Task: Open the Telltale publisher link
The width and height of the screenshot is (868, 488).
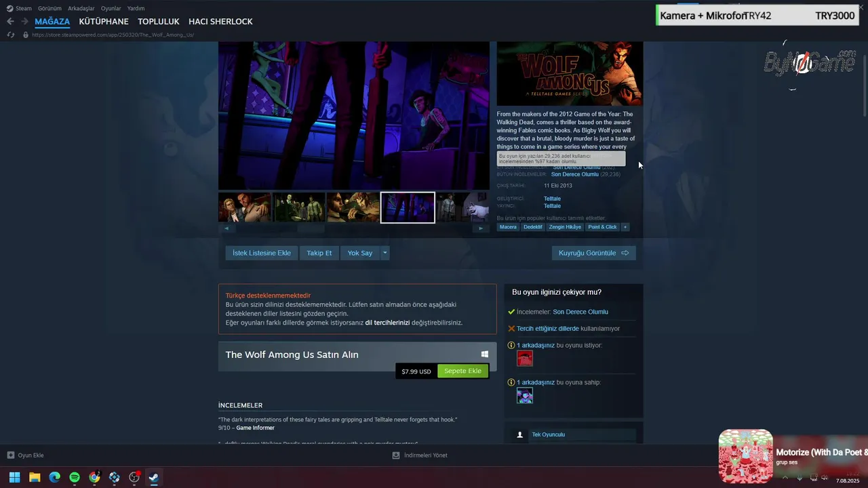Action: click(552, 206)
